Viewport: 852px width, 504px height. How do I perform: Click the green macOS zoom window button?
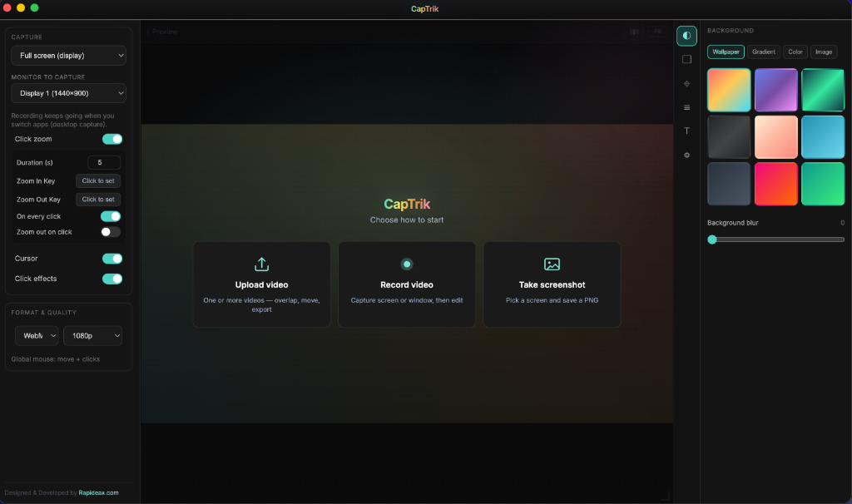(x=34, y=7)
